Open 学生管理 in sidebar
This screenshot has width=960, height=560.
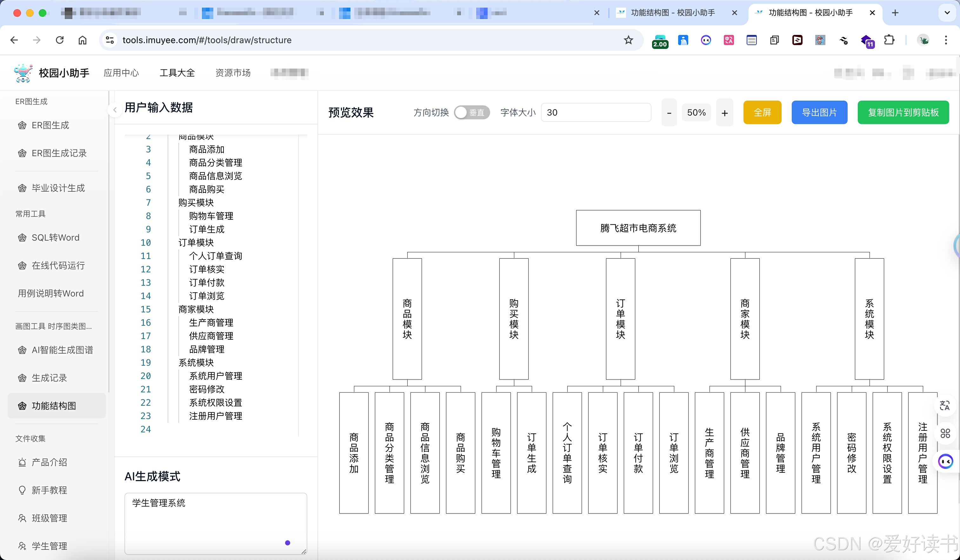(49, 546)
